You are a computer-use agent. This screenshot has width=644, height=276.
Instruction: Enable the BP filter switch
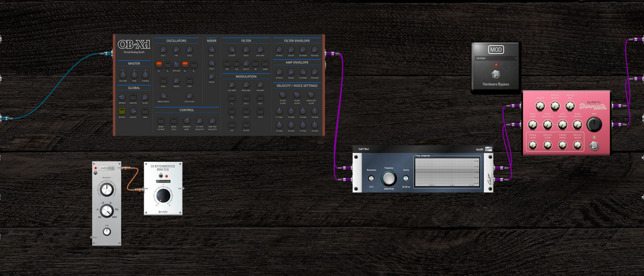(x=256, y=63)
